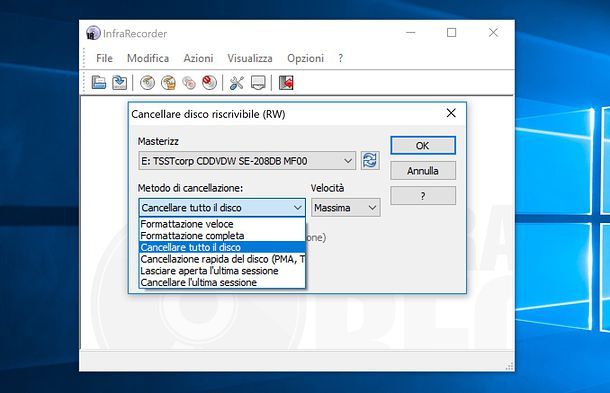Click the Burn compilation disc icon
The image size is (610, 393).
click(x=147, y=82)
